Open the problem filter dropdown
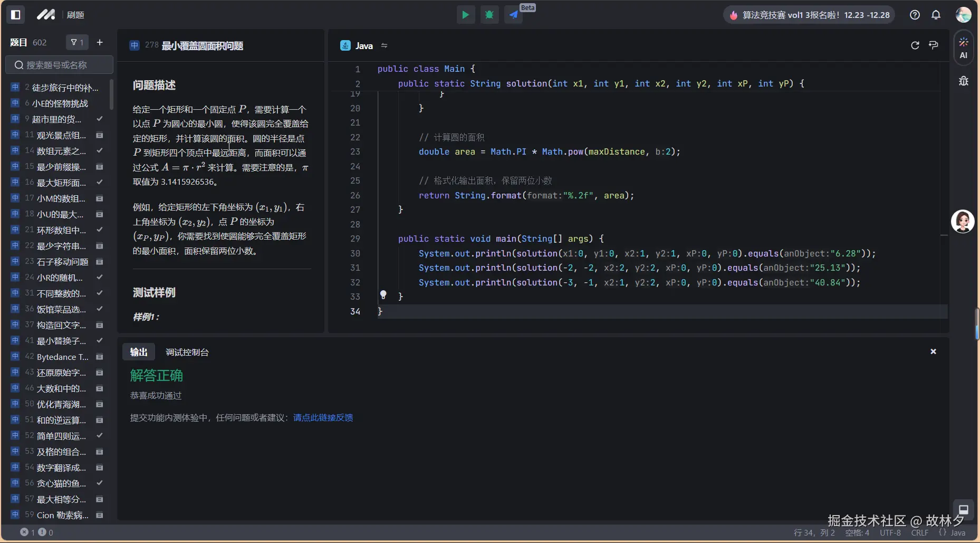 [77, 42]
